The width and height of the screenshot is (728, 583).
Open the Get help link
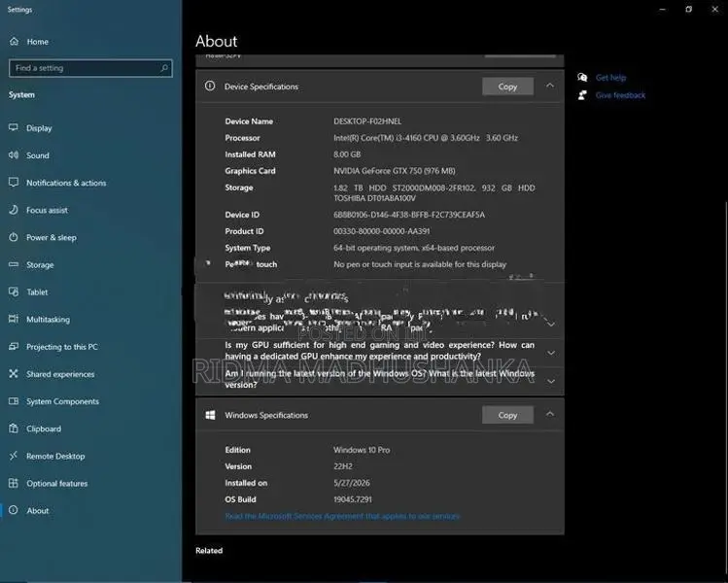point(610,78)
